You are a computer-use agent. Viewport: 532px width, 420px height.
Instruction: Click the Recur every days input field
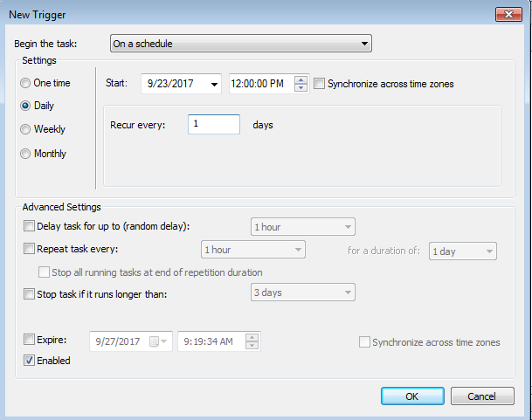(x=214, y=124)
